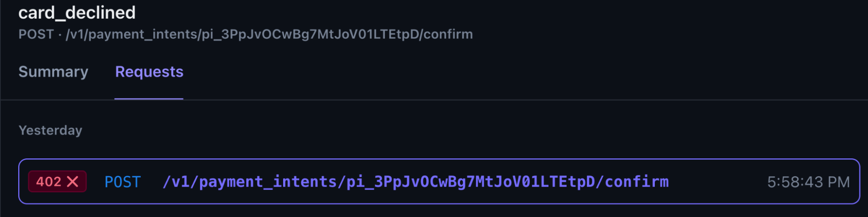
Task: Click the word confirm in the purple request path
Action: [x=637, y=182]
